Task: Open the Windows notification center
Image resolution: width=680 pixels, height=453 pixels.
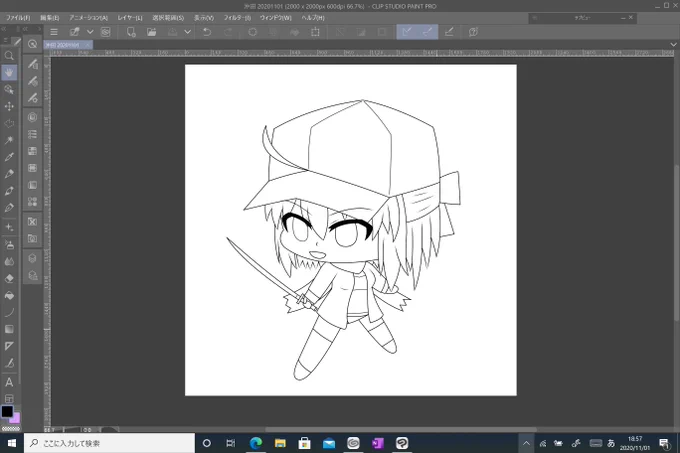Action: click(664, 443)
